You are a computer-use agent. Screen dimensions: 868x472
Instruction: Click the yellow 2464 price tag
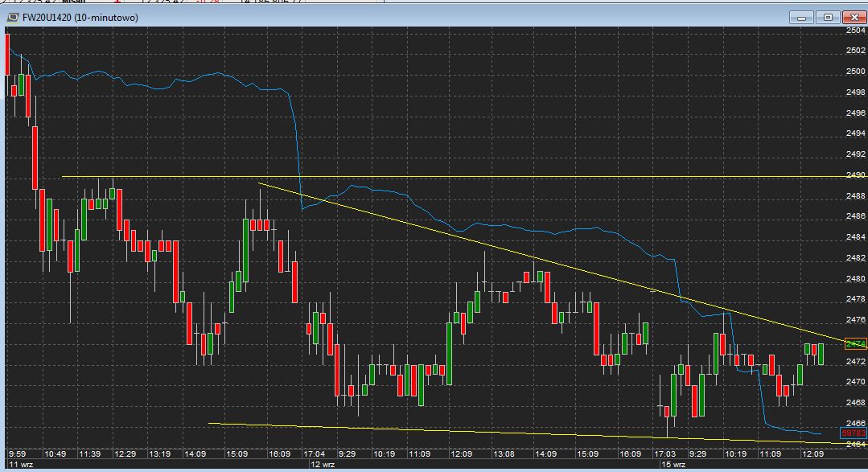tap(856, 444)
